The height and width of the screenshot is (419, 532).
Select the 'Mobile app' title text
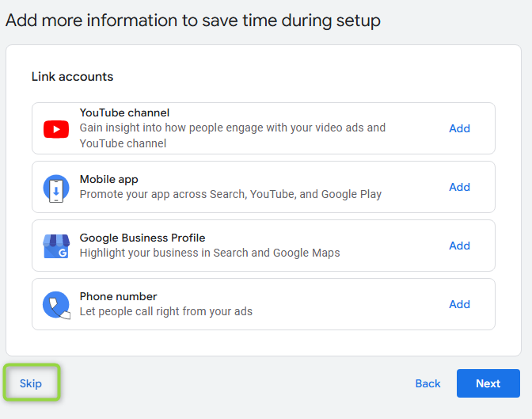pos(109,179)
